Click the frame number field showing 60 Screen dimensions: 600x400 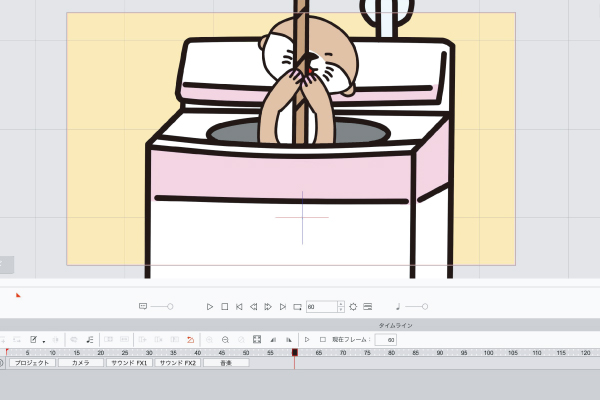coord(322,307)
